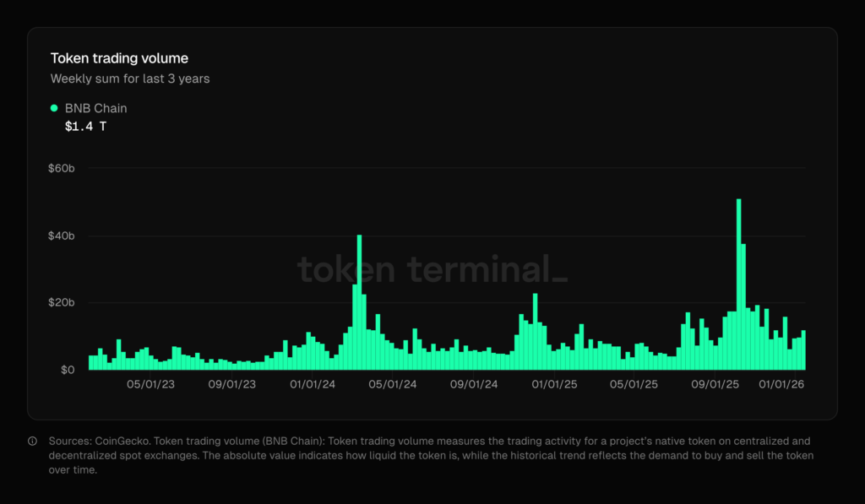Viewport: 865px width, 504px height.
Task: Select the 09/01/24 x-axis date
Action: tap(474, 385)
